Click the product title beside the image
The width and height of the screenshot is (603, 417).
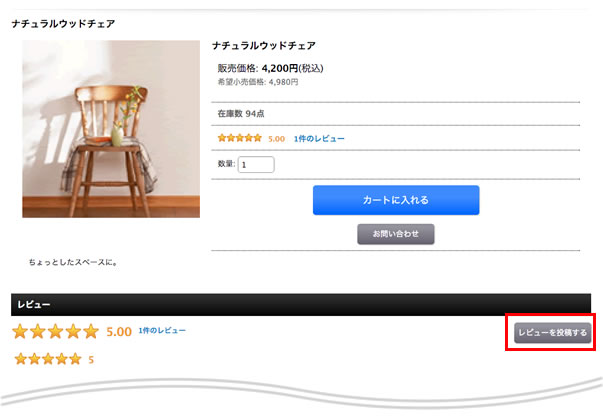(x=264, y=46)
